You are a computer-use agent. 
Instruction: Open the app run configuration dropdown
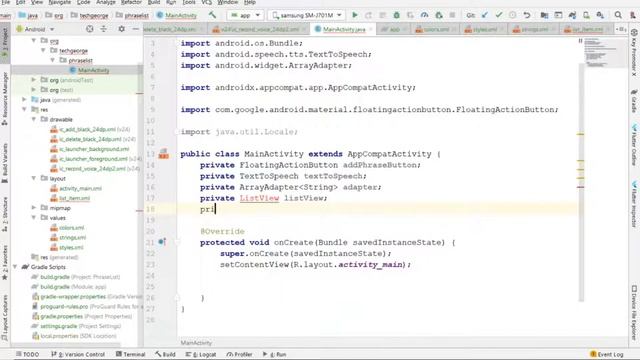tap(245, 15)
